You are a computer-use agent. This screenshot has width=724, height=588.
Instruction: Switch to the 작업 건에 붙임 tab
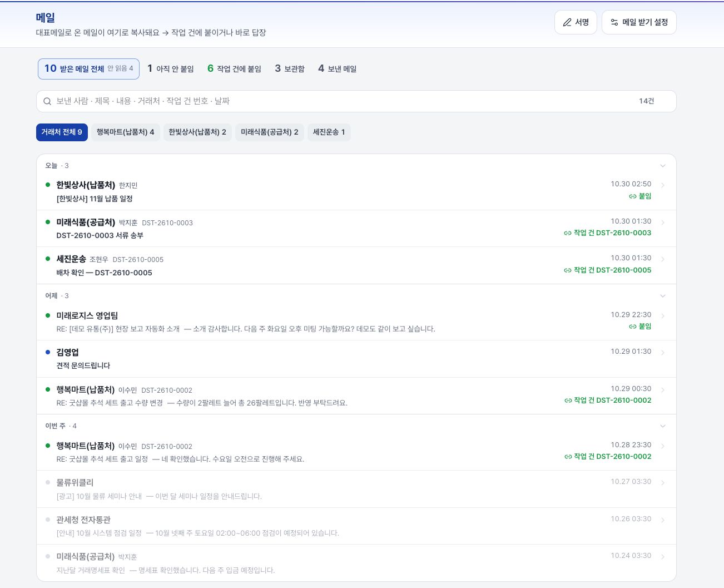point(234,69)
